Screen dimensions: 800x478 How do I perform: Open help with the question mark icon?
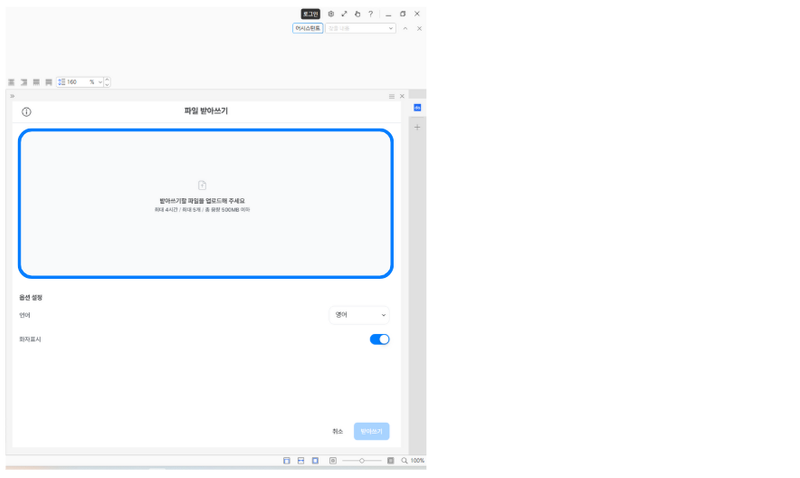pyautogui.click(x=370, y=14)
